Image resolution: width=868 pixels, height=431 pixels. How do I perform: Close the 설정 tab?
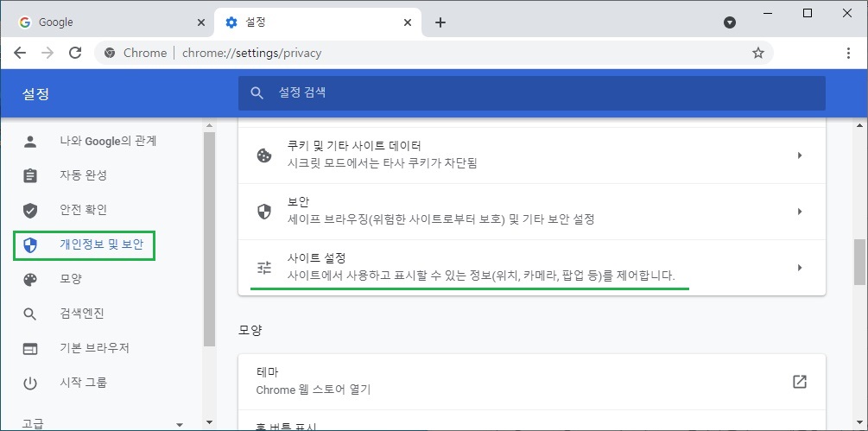(408, 22)
